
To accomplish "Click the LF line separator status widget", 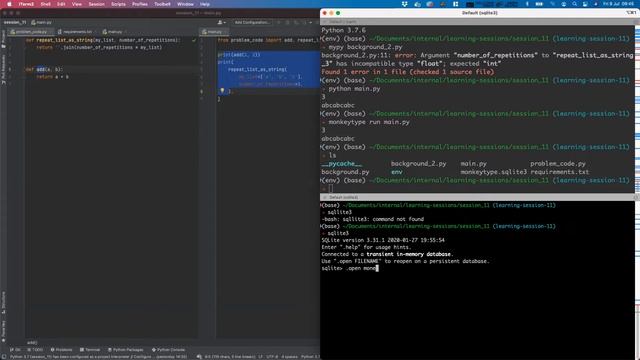I will pyautogui.click(x=260, y=357).
